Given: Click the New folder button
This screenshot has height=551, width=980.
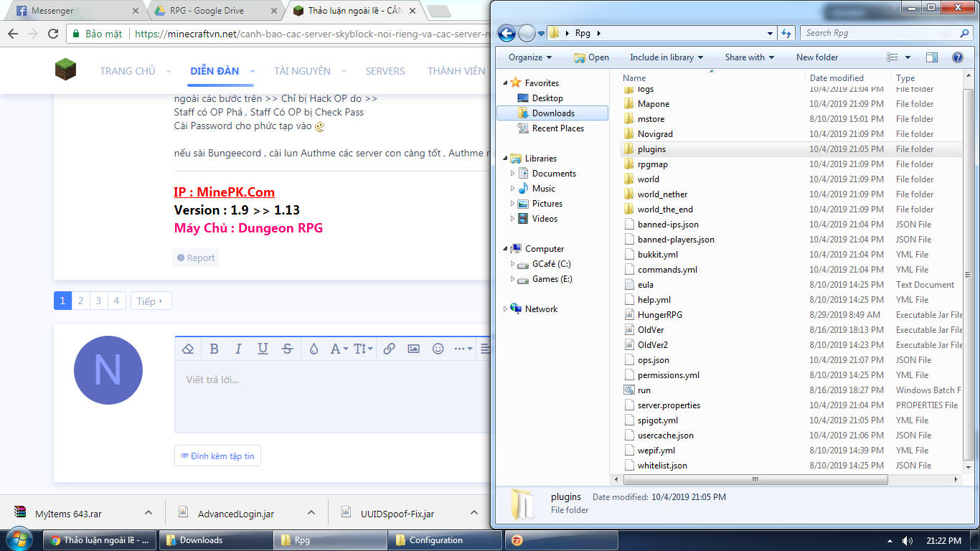Looking at the screenshot, I should 816,57.
